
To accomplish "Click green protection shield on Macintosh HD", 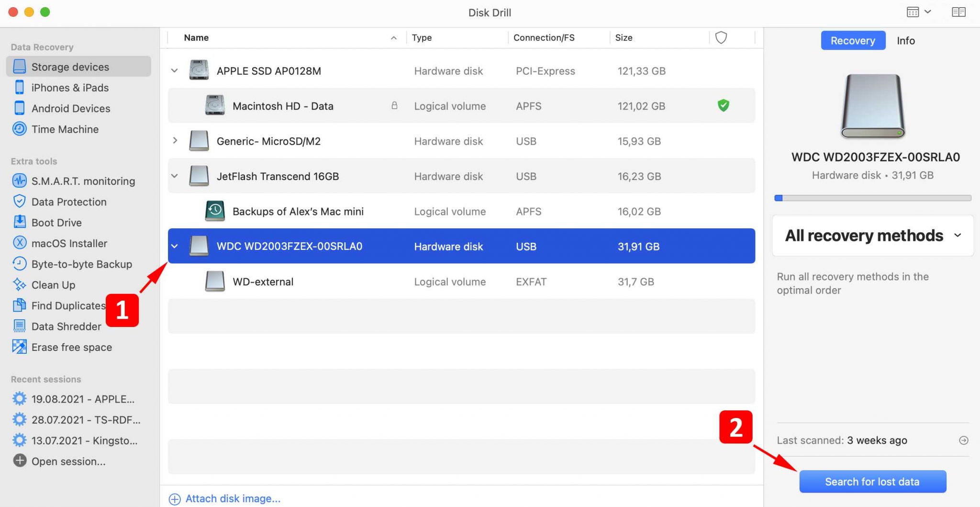I will (723, 105).
